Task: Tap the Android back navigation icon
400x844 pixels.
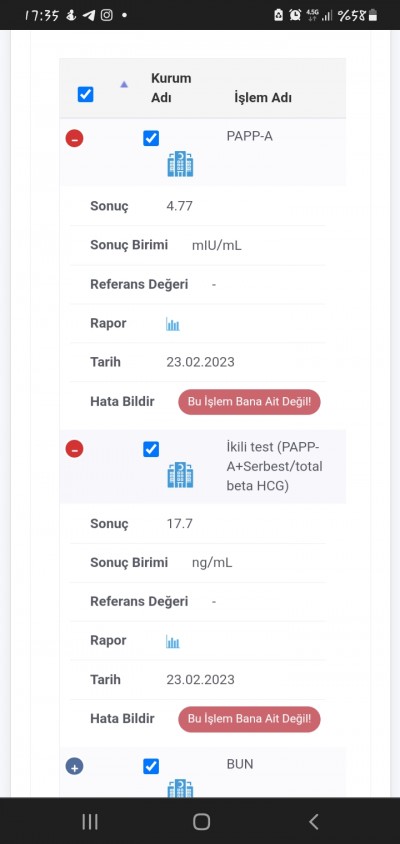Action: click(x=314, y=821)
